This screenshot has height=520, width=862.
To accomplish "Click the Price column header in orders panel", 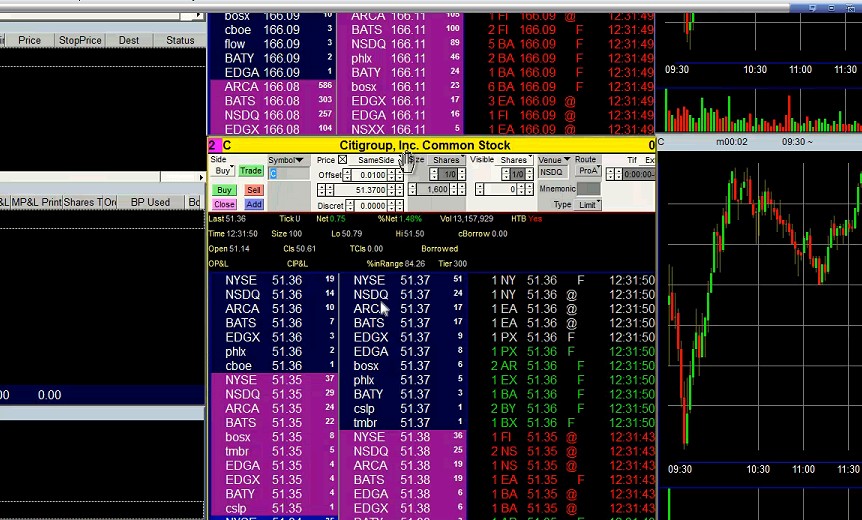I will 29,40.
